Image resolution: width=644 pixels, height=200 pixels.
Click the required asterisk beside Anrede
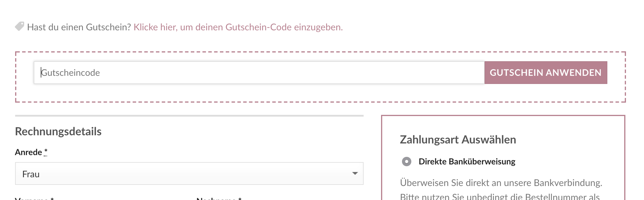(x=46, y=152)
